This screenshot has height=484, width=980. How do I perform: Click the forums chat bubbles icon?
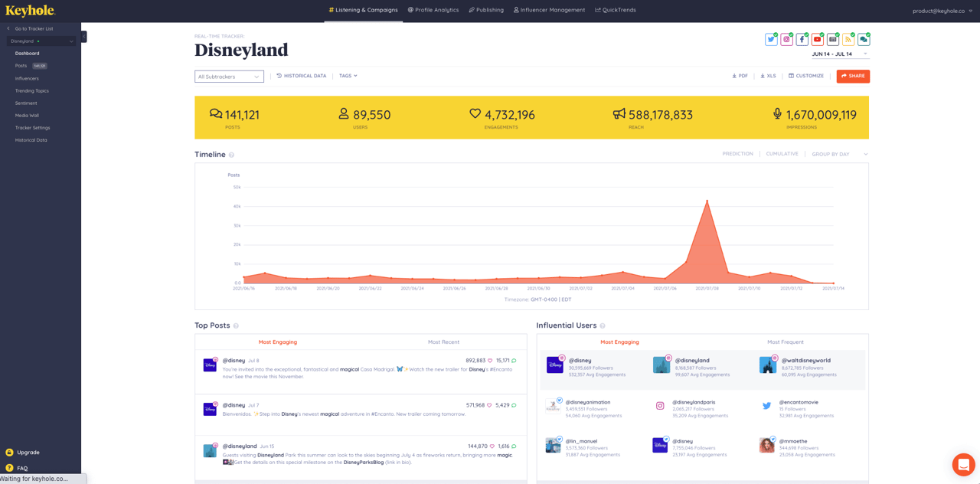point(863,40)
